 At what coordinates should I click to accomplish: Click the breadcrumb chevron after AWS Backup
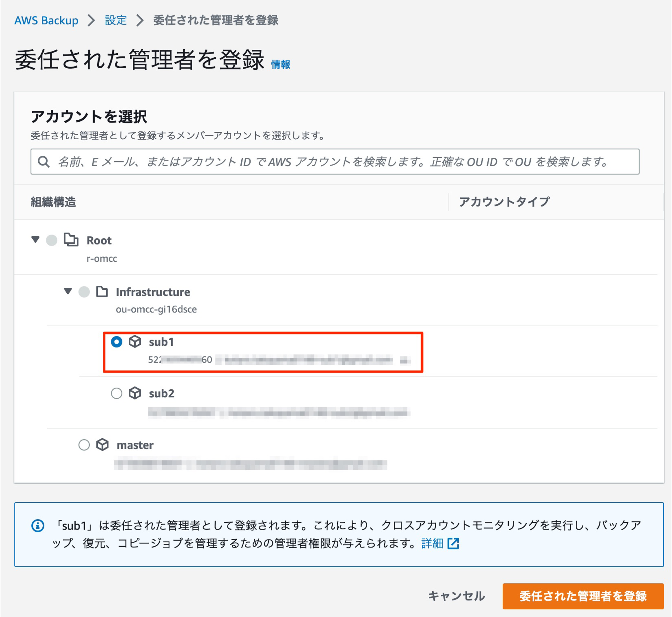pyautogui.click(x=91, y=20)
